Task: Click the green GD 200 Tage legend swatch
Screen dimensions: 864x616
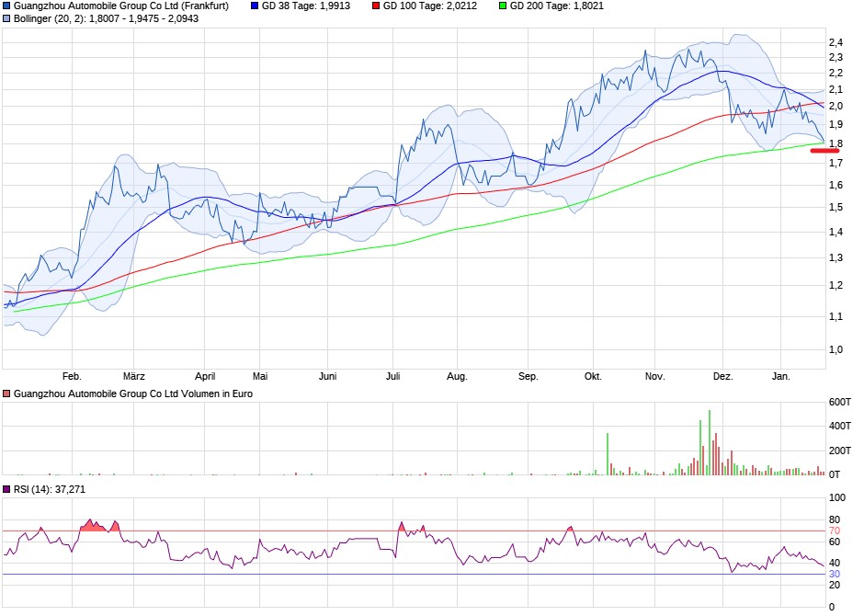Action: click(x=501, y=6)
